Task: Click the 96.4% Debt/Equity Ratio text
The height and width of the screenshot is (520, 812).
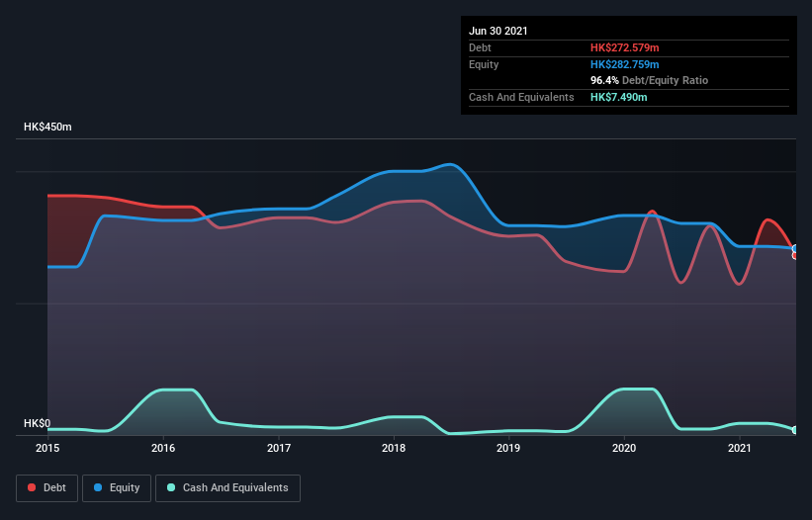Action: [650, 80]
